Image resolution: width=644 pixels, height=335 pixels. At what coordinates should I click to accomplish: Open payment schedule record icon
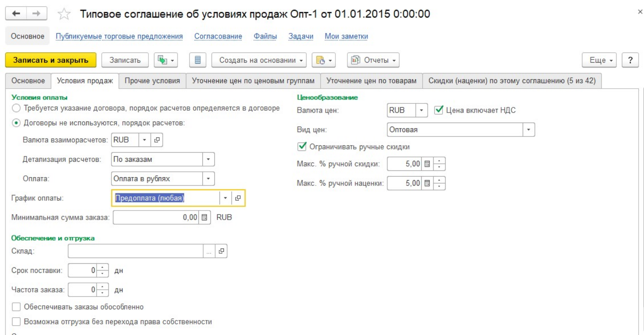[238, 198]
